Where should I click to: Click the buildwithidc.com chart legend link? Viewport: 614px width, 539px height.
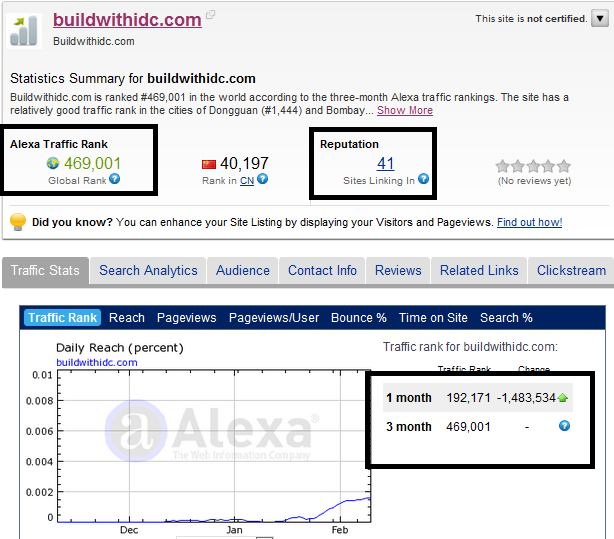[x=97, y=362]
